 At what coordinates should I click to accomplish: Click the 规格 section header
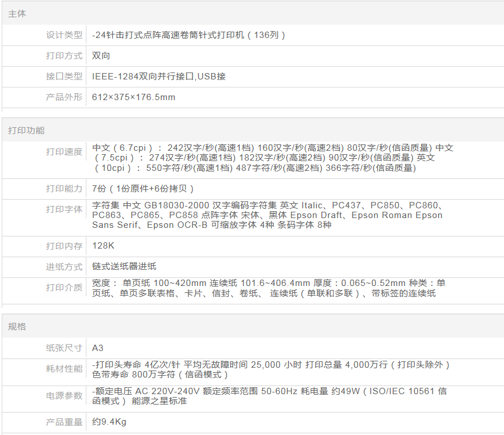[x=17, y=327]
